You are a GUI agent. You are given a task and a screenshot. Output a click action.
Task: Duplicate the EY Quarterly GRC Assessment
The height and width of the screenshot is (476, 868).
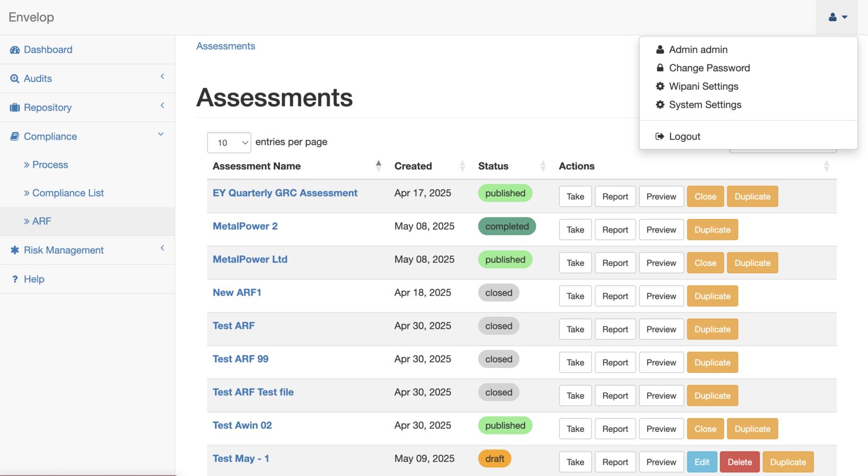752,196
